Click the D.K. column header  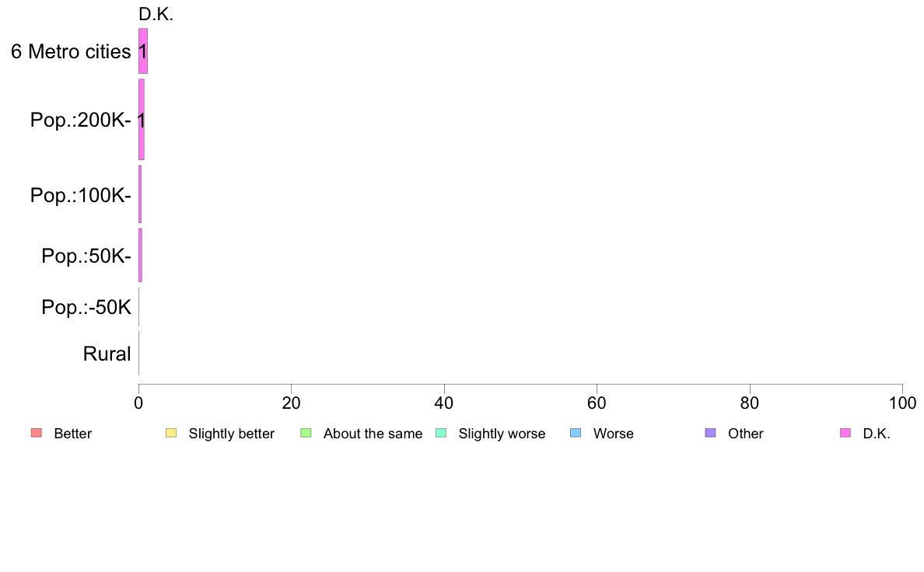156,15
